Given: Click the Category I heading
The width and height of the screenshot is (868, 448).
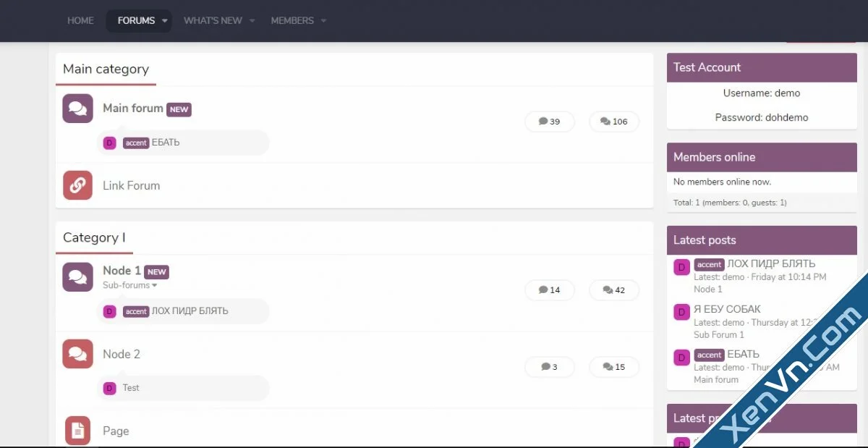Looking at the screenshot, I should [94, 237].
